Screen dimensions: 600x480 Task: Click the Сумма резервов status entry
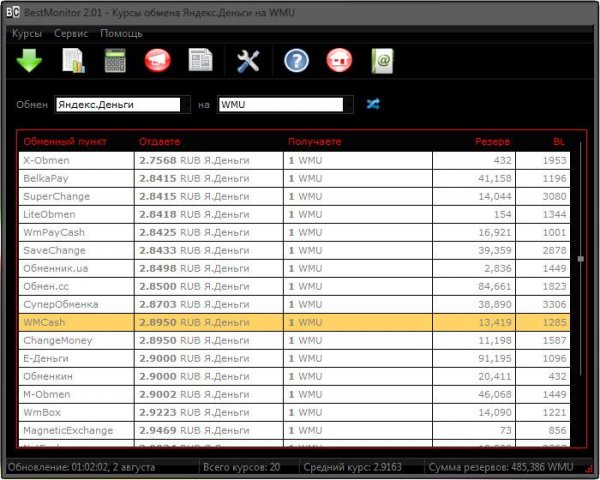501,467
